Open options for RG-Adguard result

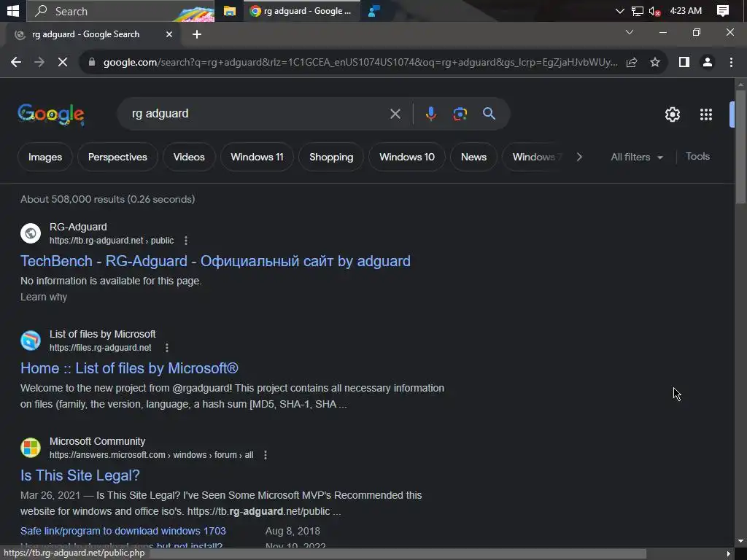(186, 241)
